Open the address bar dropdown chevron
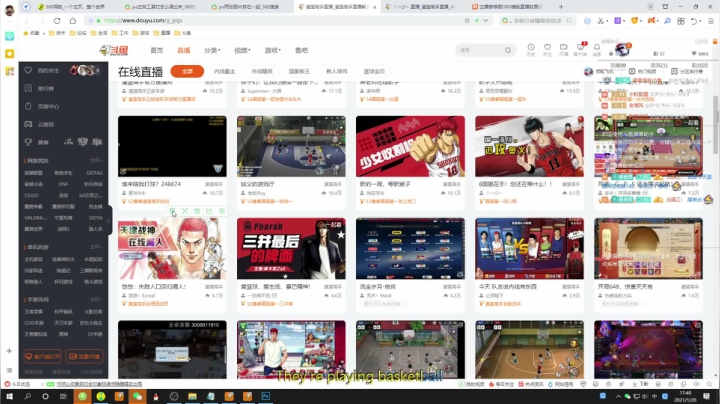 486,21
